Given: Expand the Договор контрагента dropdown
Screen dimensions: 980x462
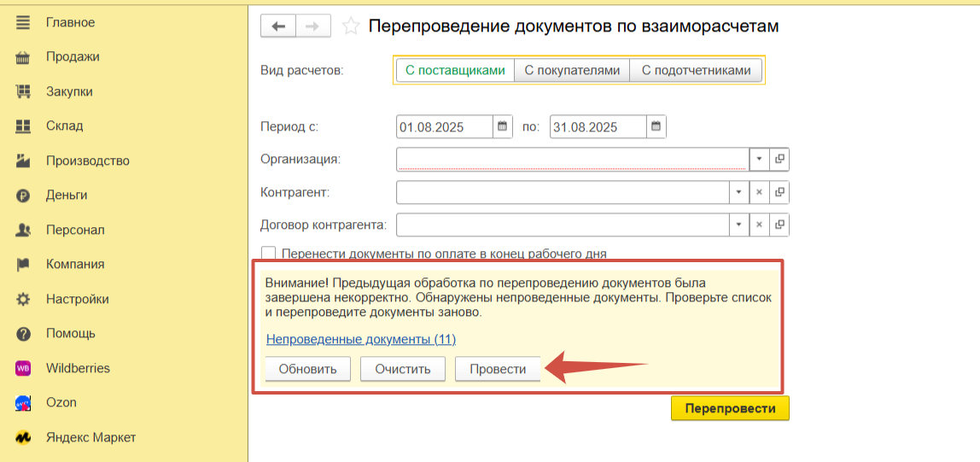Looking at the screenshot, I should click(x=738, y=225).
